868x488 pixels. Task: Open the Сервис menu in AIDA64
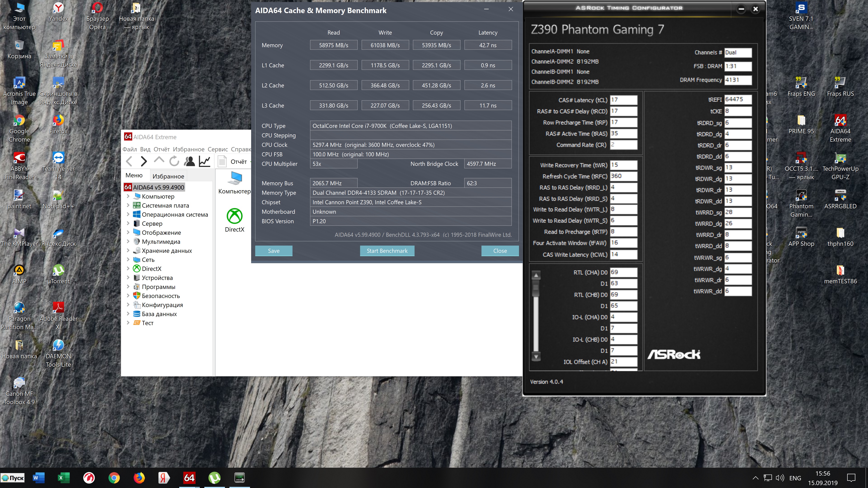click(218, 149)
